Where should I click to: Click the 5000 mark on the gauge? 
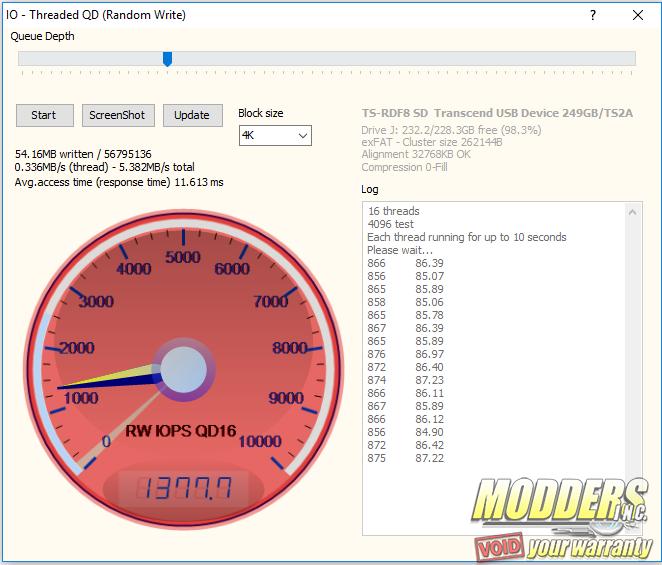182,257
